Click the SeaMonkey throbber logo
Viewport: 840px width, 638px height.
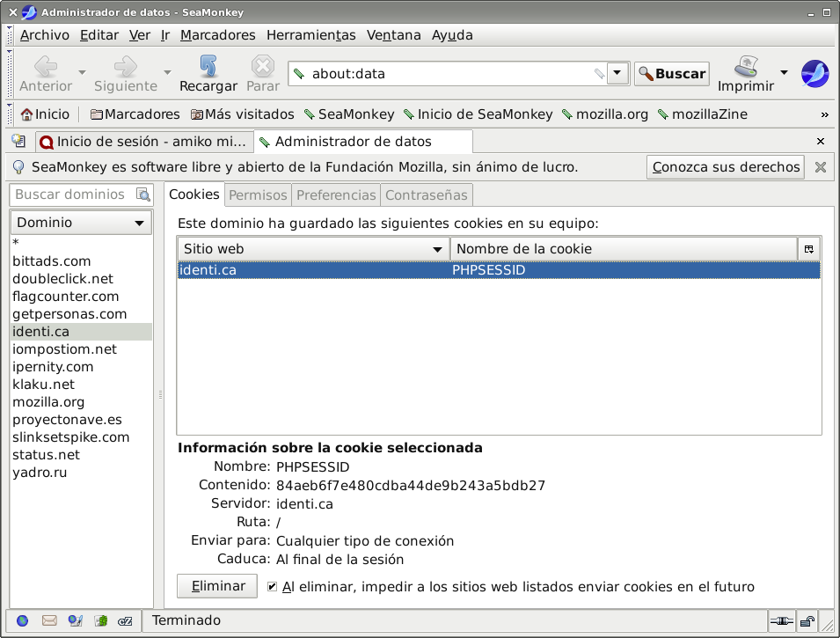814,73
